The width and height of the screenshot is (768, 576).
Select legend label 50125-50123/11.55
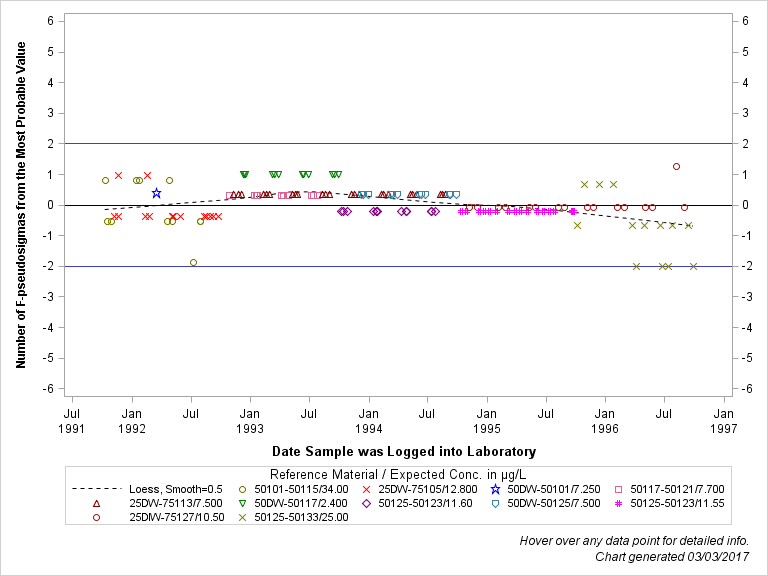(x=677, y=504)
